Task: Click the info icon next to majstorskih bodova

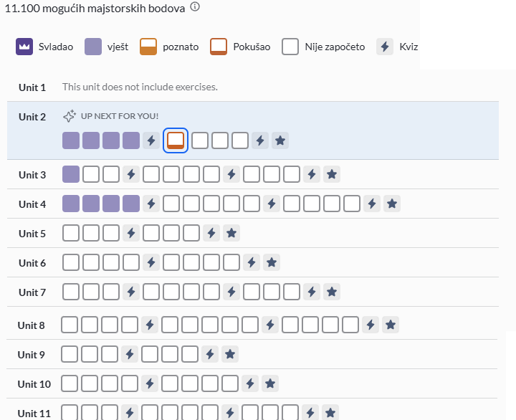Action: click(x=195, y=8)
